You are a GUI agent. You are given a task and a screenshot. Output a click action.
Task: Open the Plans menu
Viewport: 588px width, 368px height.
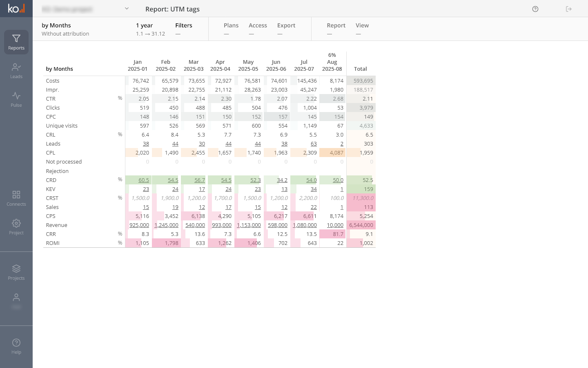231,25
